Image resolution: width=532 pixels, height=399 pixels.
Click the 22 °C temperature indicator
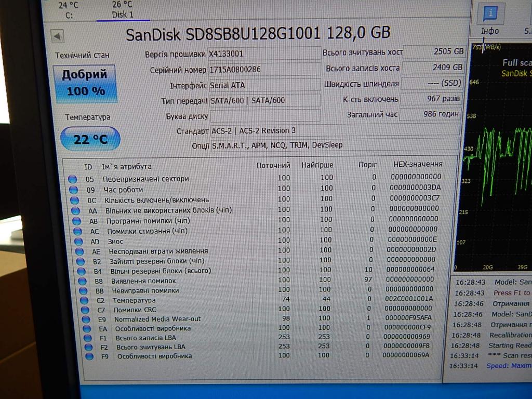tap(90, 139)
